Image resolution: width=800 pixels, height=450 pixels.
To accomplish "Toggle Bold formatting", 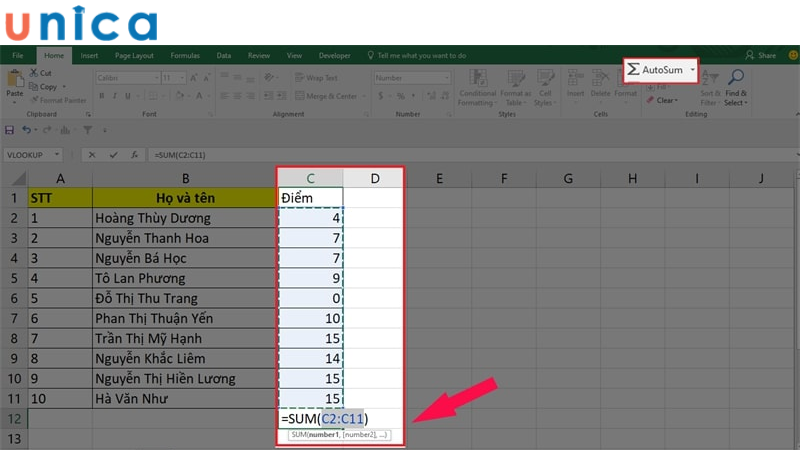I will click(x=101, y=97).
